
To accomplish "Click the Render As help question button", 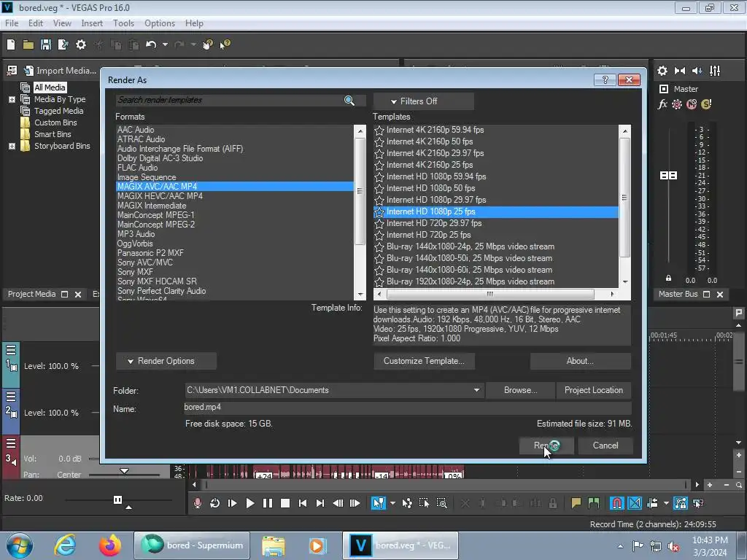I will click(x=605, y=80).
